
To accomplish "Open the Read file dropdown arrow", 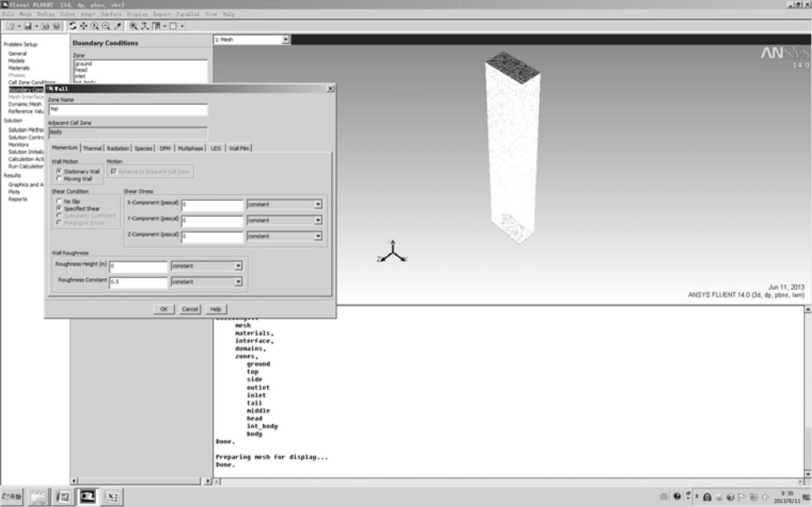I will [19, 26].
